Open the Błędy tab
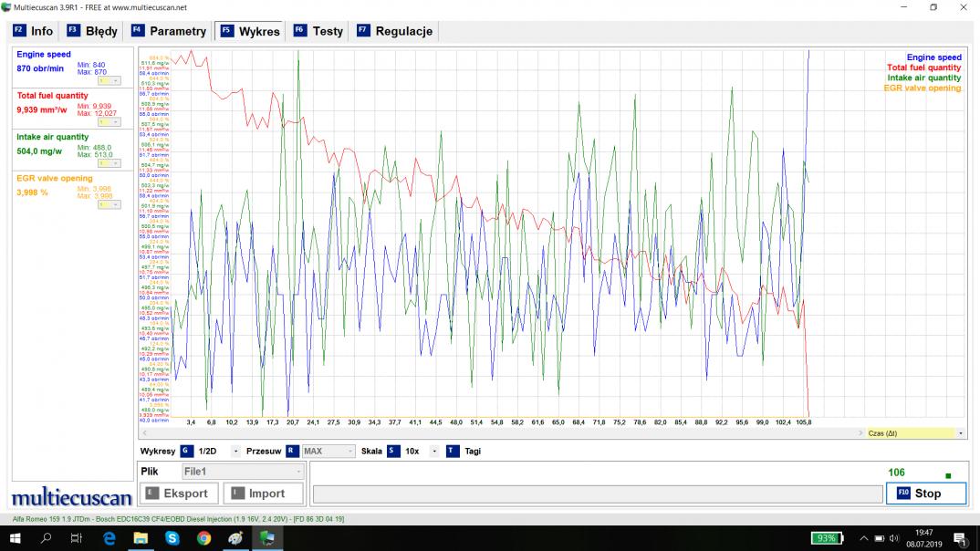This screenshot has width=980, height=551. (x=92, y=31)
